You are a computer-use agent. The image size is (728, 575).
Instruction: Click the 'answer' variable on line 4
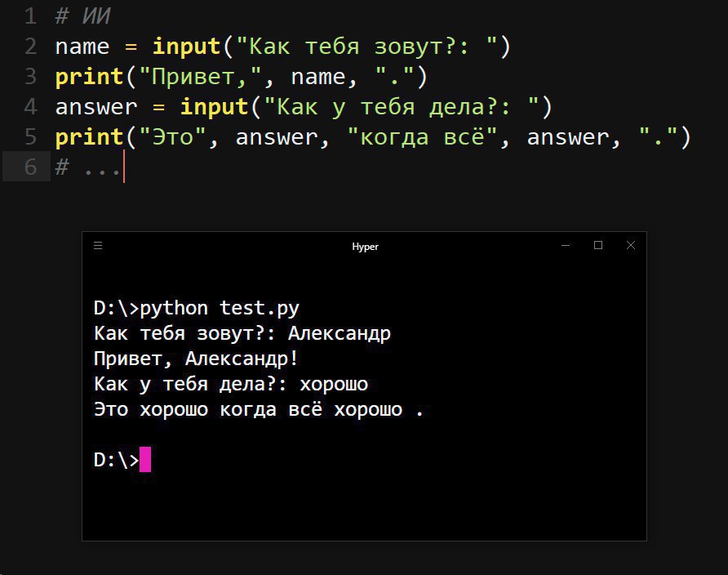point(96,107)
